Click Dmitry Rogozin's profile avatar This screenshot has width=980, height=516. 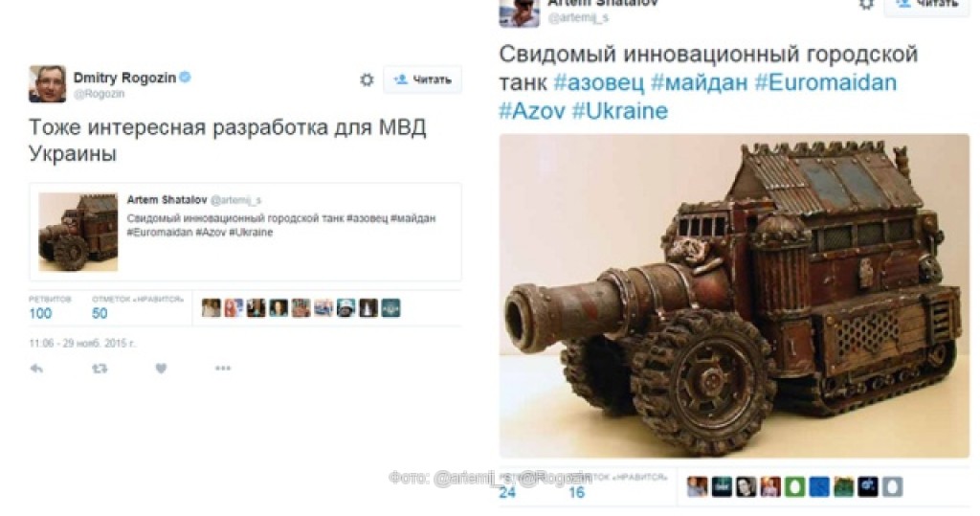click(x=48, y=83)
